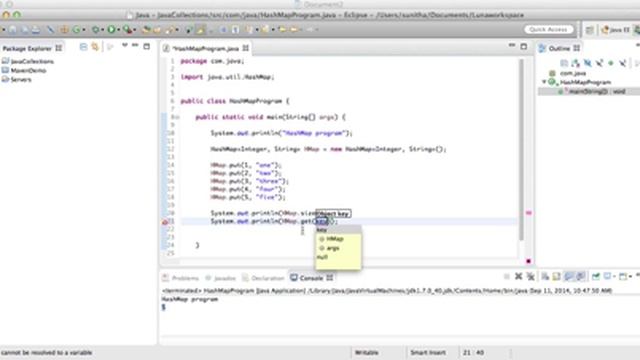The height and width of the screenshot is (360, 640).
Task: Open the Run button's dropdown arrow
Action: [118, 30]
